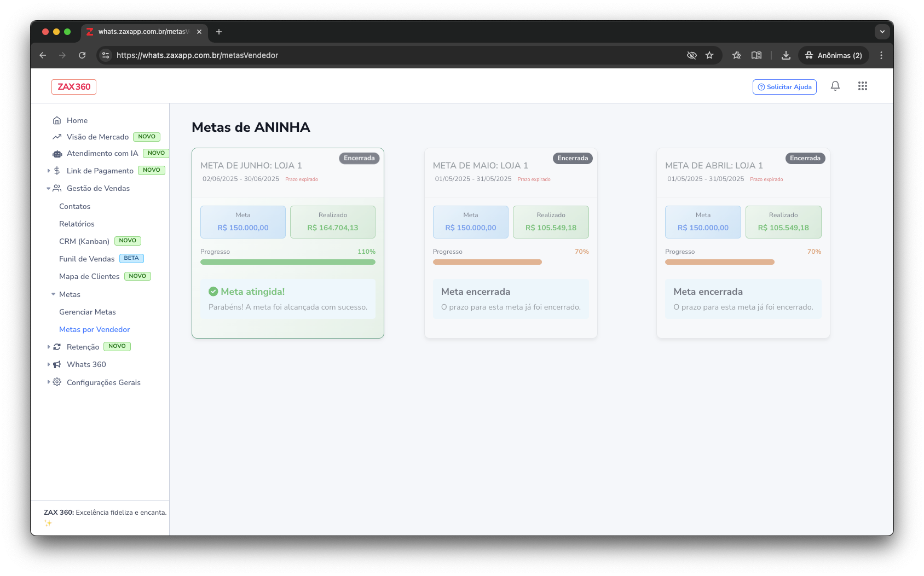The width and height of the screenshot is (924, 576).
Task: Click the June goal 110% progress bar
Action: (x=287, y=262)
